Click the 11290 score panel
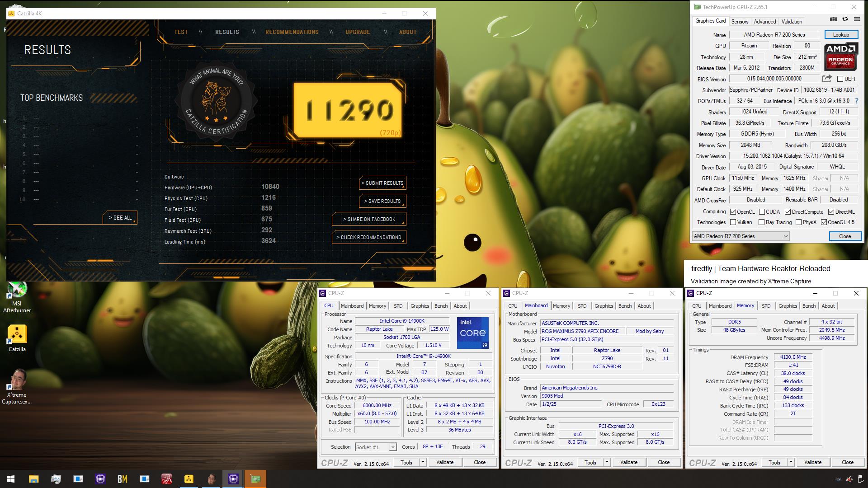 [x=348, y=110]
